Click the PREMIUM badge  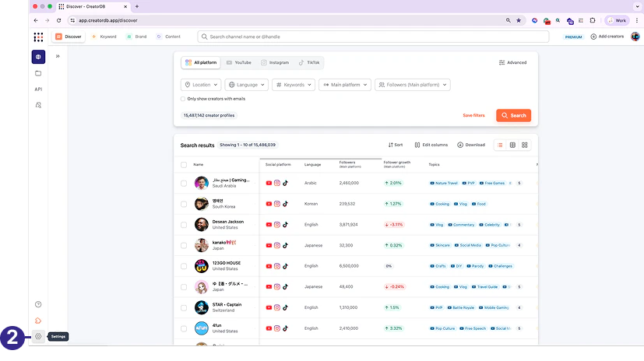(x=573, y=37)
